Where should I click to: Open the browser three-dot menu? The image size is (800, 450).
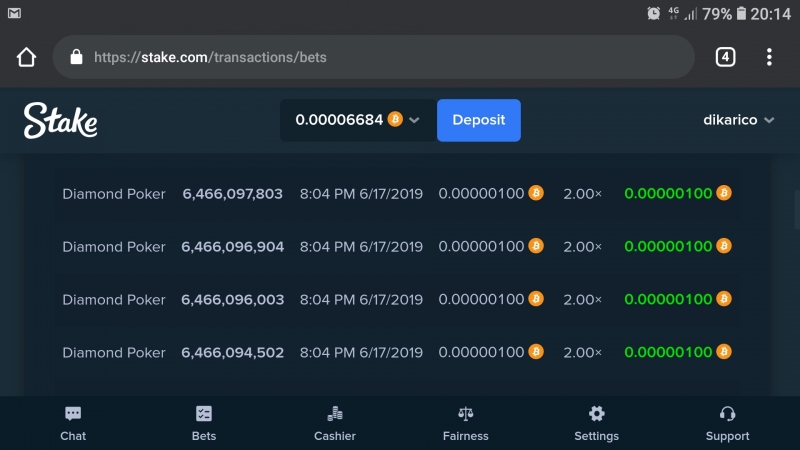(769, 57)
